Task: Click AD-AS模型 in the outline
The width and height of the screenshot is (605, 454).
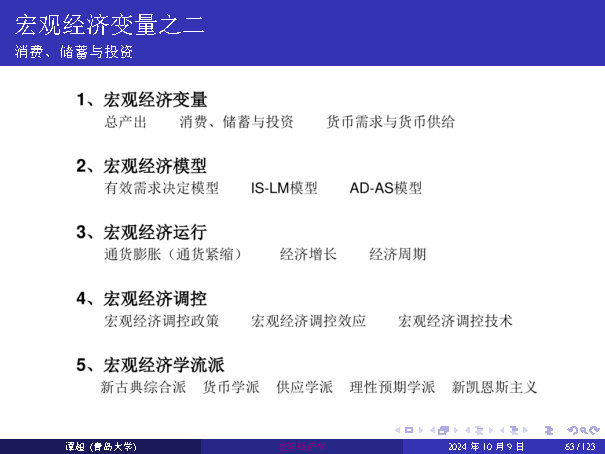Action: tap(386, 188)
